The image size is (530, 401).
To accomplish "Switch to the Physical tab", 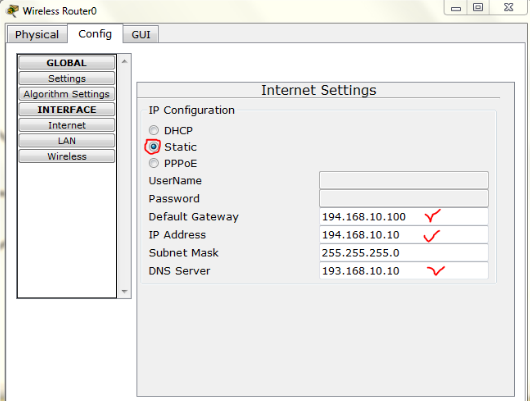I will [x=37, y=34].
